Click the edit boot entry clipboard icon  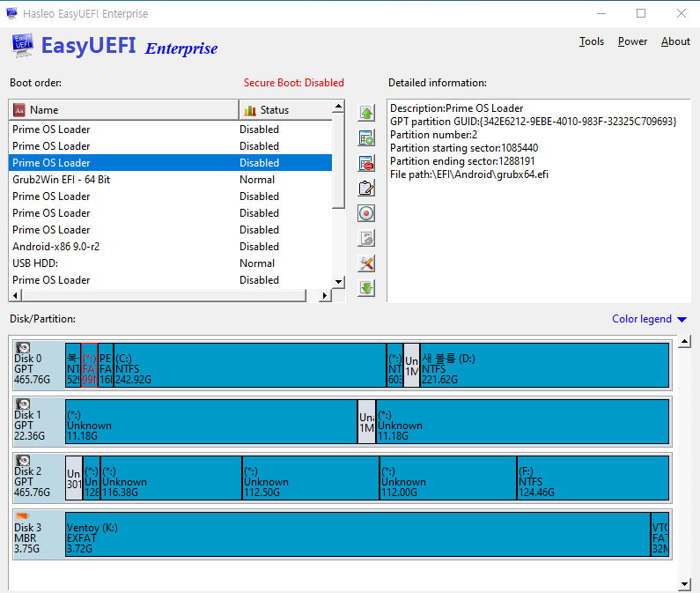[366, 189]
